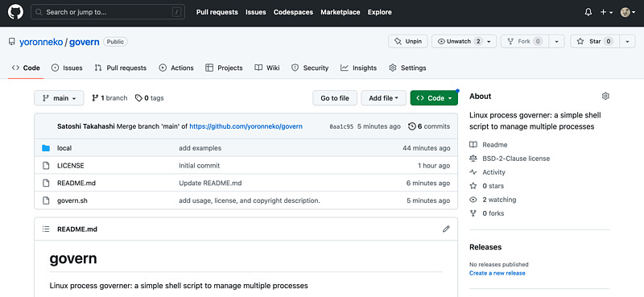Open the notifications bell
The height and width of the screenshot is (297, 644).
pos(588,12)
